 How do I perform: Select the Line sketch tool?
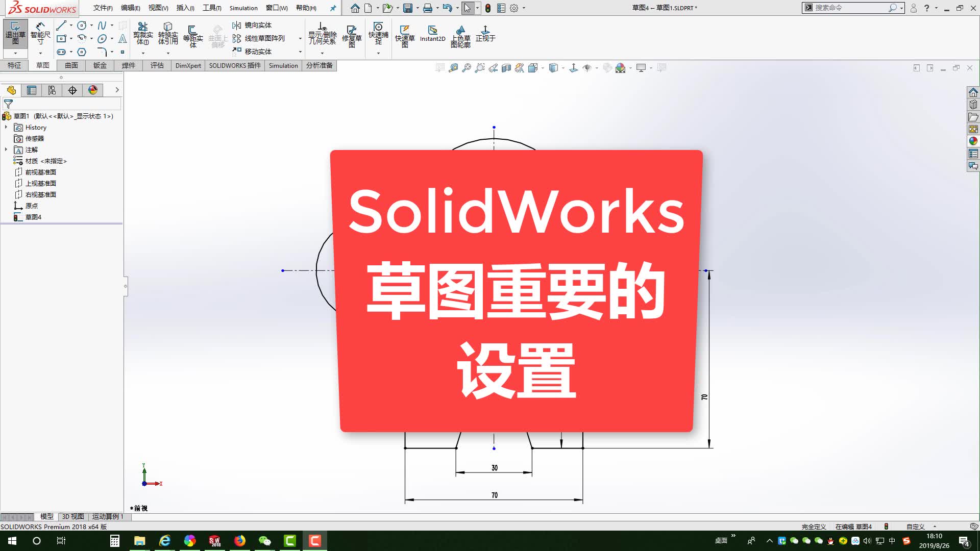[x=61, y=26]
